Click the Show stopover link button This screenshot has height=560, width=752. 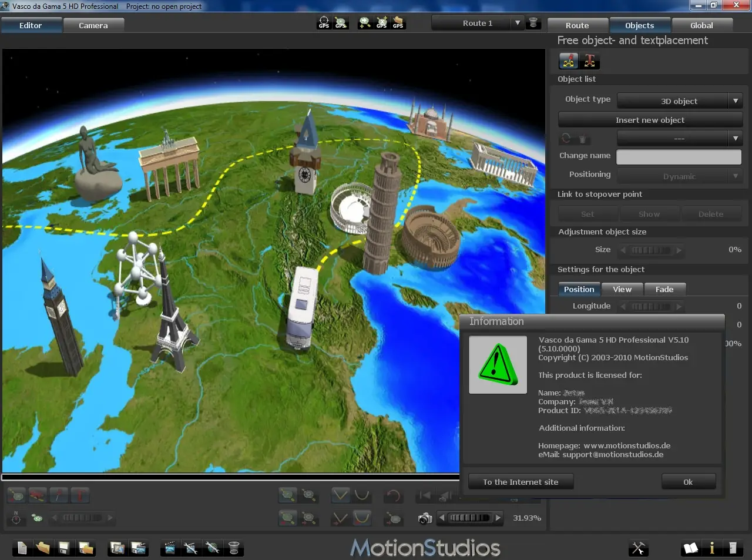click(x=649, y=214)
